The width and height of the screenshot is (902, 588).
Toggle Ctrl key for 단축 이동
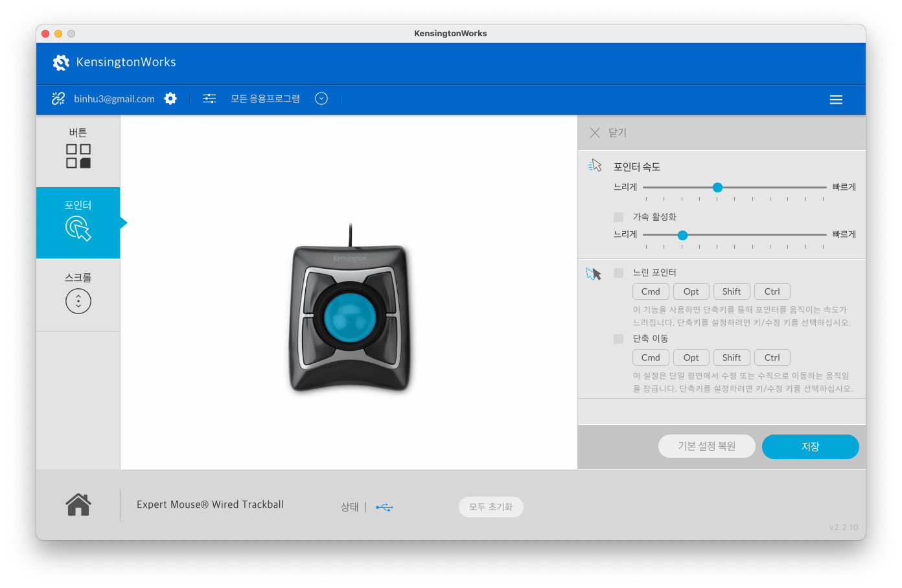772,357
